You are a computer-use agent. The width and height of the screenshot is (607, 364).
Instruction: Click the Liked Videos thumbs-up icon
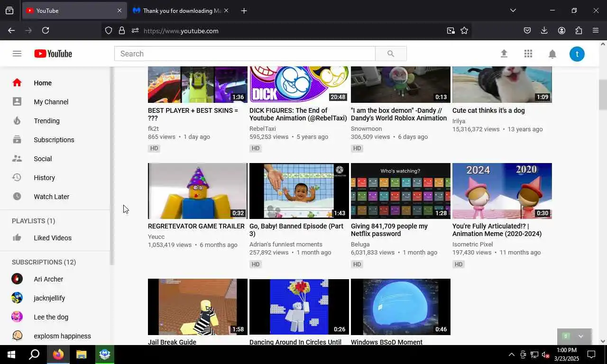pos(17,237)
